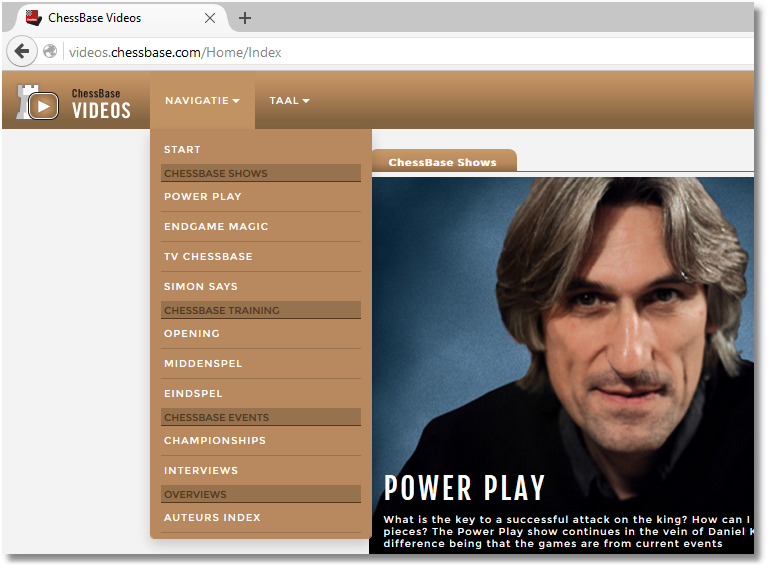Open the Eindspel menu entry
Image resolution: width=768 pixels, height=568 pixels.
pos(193,393)
